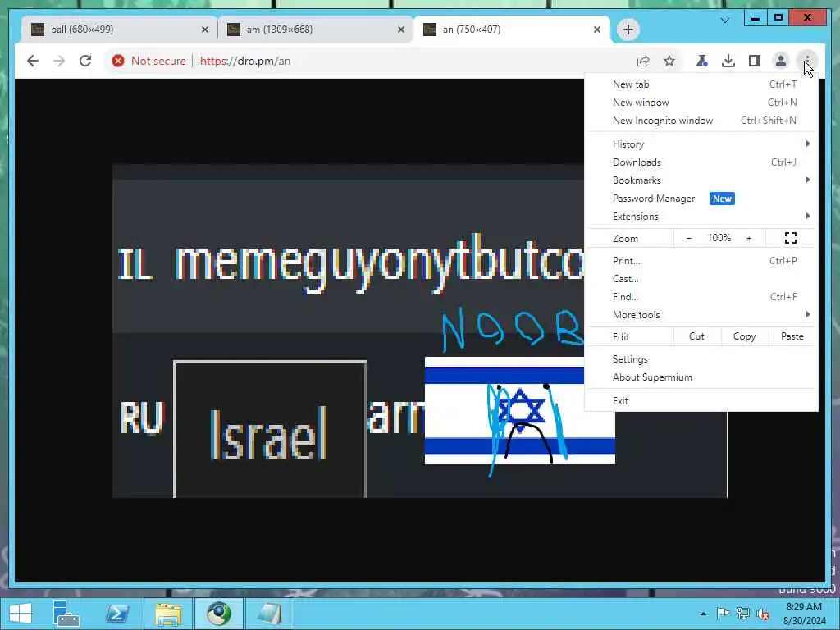Image resolution: width=840 pixels, height=630 pixels.
Task: Bookmark this page with the star icon
Action: point(669,61)
